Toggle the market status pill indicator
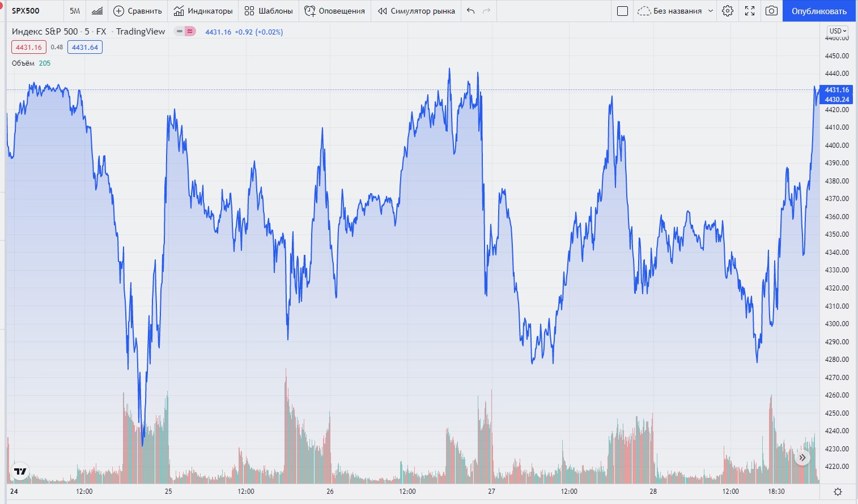The height and width of the screenshot is (504, 858). coord(185,32)
